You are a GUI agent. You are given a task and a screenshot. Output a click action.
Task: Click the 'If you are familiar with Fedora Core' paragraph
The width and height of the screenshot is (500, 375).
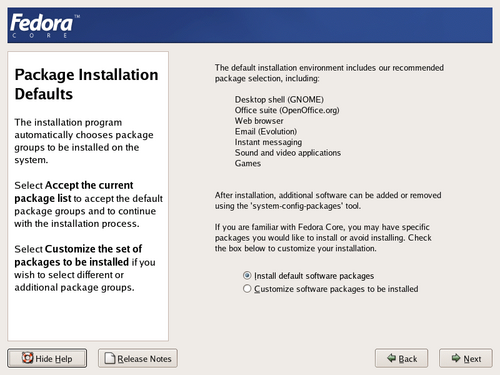click(x=323, y=238)
